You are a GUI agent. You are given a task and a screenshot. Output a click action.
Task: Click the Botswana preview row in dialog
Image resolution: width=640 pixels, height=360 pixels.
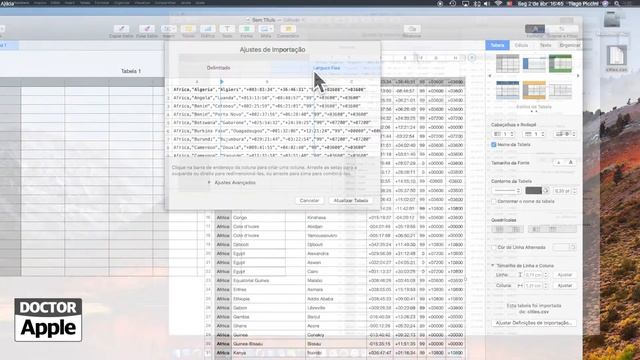click(x=273, y=122)
